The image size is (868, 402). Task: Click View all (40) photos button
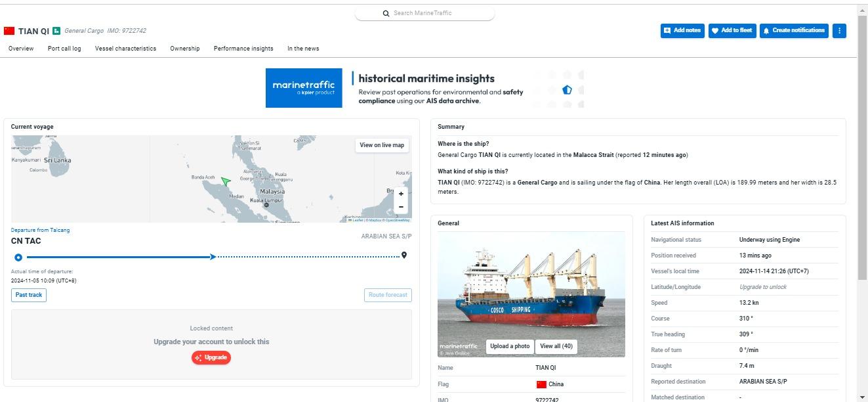pyautogui.click(x=556, y=346)
